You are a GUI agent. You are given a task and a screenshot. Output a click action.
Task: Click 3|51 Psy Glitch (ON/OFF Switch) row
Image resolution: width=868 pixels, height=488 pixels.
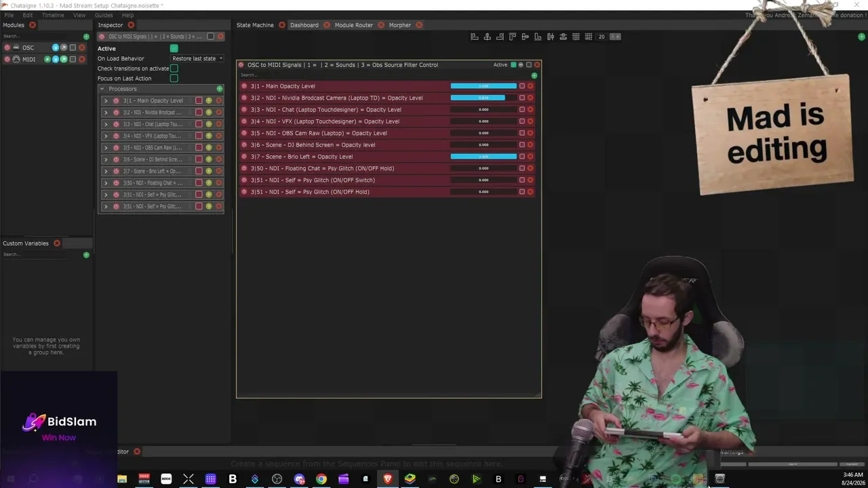click(389, 180)
